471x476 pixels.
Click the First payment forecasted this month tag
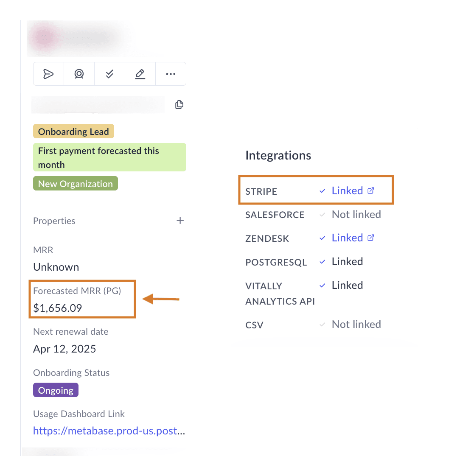pyautogui.click(x=109, y=157)
